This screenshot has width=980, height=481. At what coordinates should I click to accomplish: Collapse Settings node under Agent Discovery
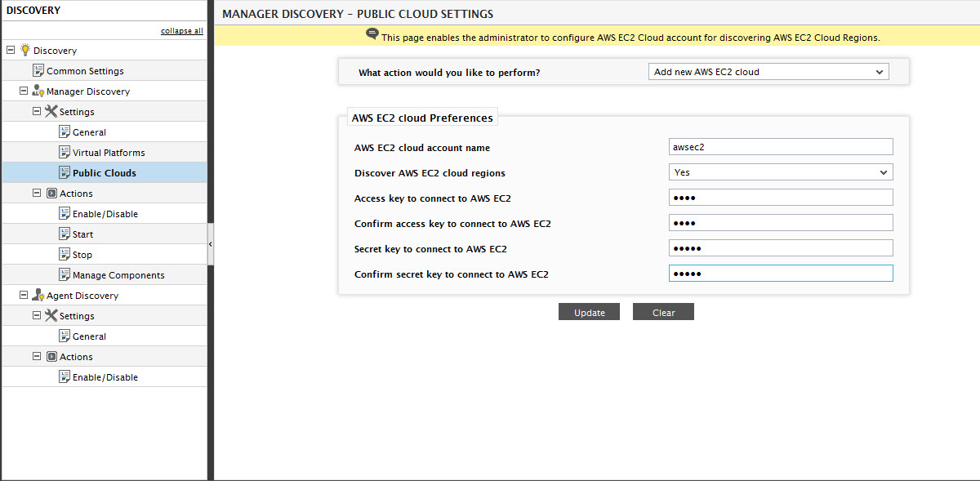click(37, 315)
